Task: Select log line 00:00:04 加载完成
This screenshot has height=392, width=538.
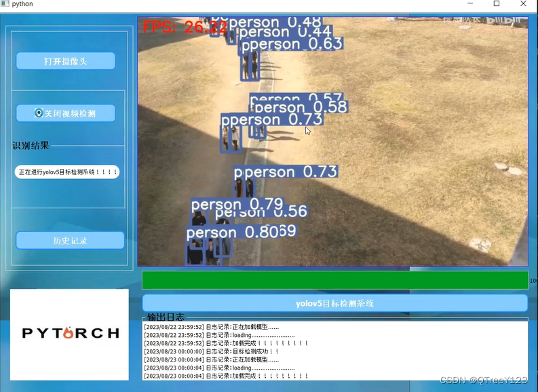Action: (226, 376)
